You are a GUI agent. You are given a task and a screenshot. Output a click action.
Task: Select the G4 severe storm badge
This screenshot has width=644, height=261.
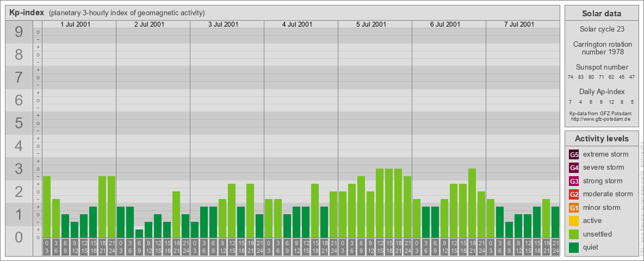click(574, 167)
